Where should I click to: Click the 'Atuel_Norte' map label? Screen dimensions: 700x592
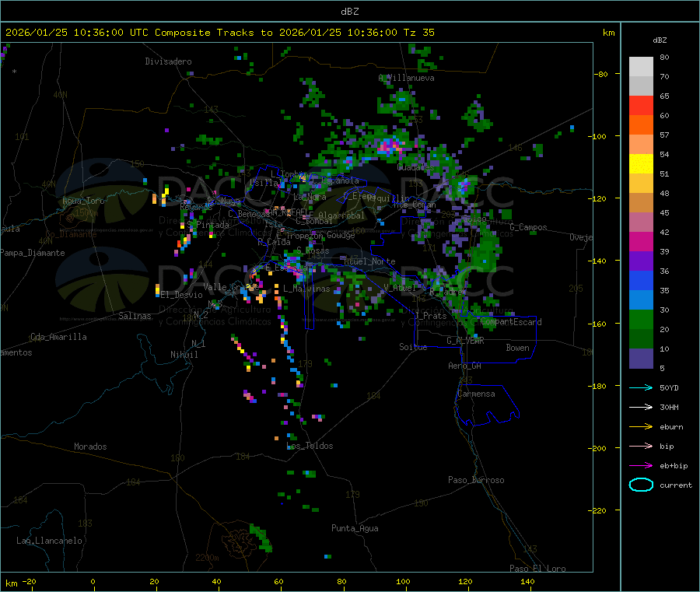[369, 261]
